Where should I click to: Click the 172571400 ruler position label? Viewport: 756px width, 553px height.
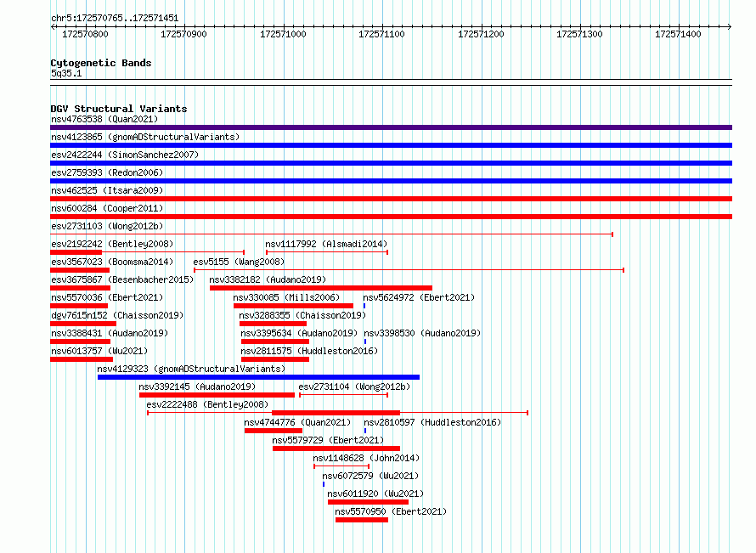[x=678, y=34]
